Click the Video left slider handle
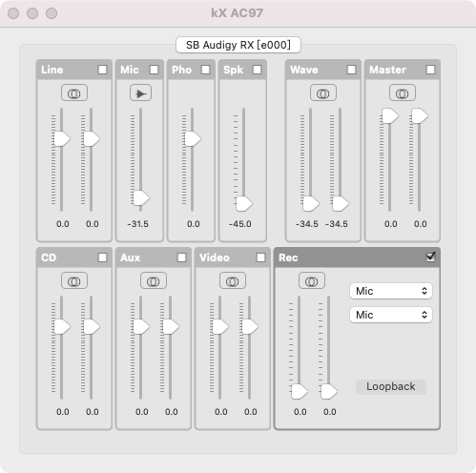Image resolution: width=476 pixels, height=473 pixels. point(220,327)
